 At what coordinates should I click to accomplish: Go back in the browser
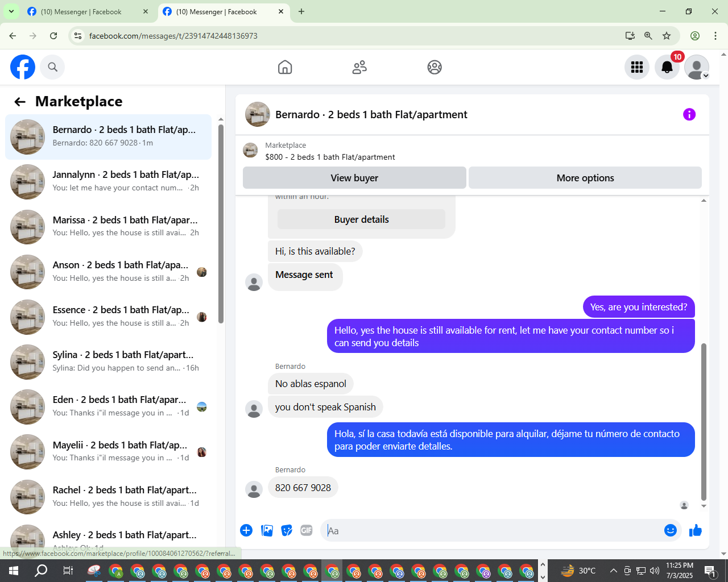(13, 36)
